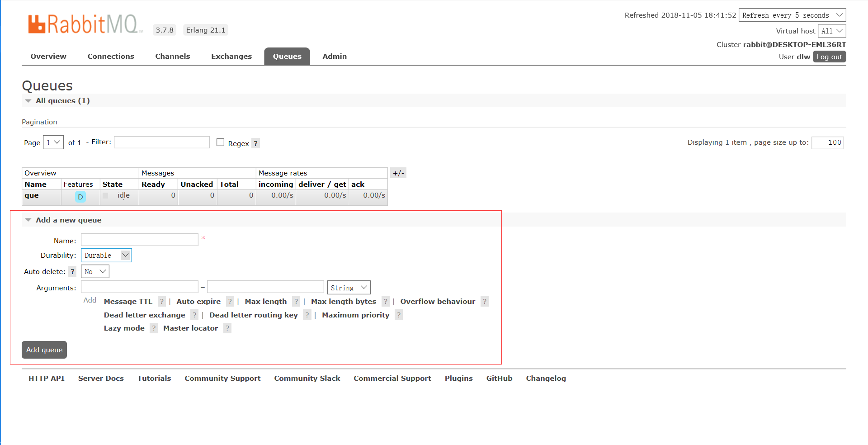This screenshot has width=868, height=445.
Task: Click the RabbitMQ logo
Action: tap(85, 24)
